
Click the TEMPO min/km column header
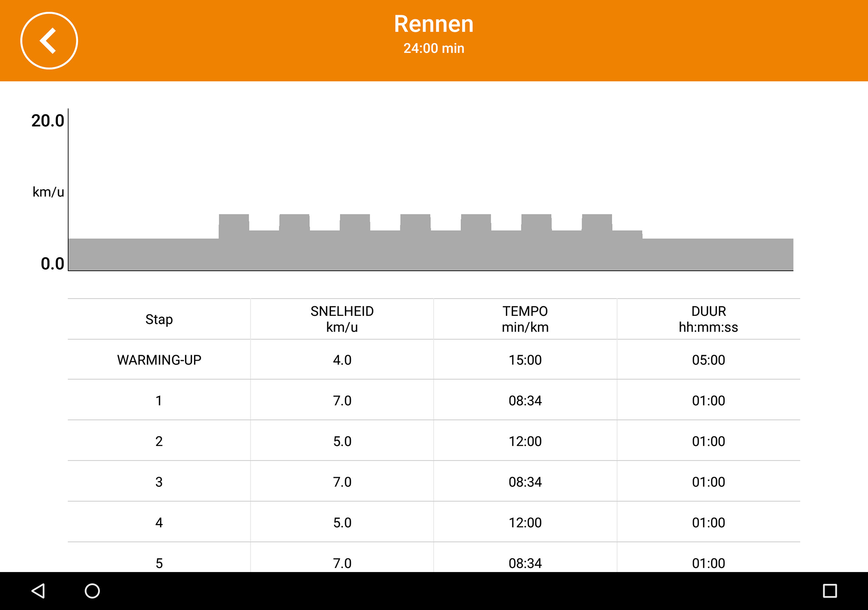click(525, 319)
